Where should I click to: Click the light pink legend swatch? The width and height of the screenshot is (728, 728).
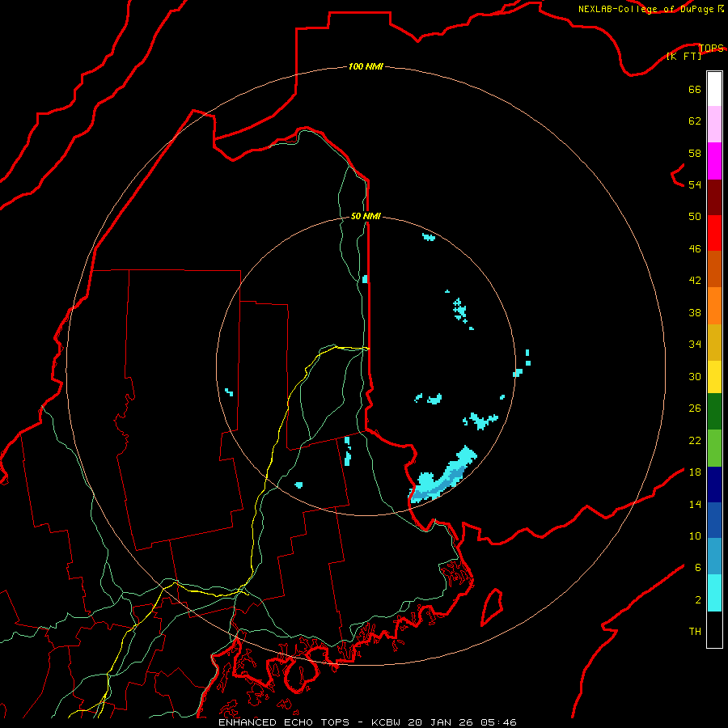tap(714, 125)
